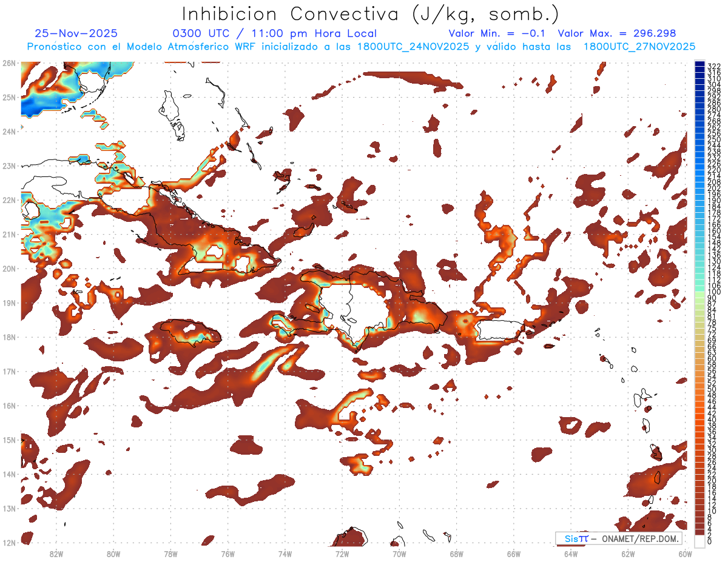Click the longitude label '74W'
Viewport: 728px width, 562px height.
click(285, 554)
